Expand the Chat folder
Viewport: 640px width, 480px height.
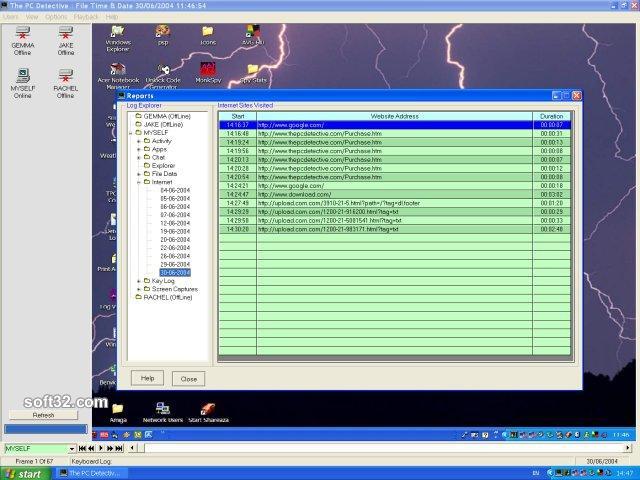(139, 158)
